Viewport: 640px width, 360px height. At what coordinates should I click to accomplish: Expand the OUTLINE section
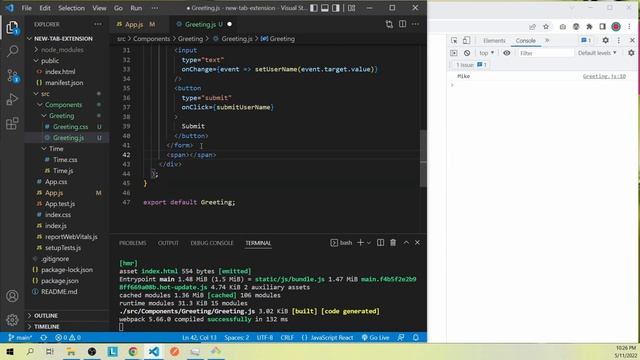(46, 316)
